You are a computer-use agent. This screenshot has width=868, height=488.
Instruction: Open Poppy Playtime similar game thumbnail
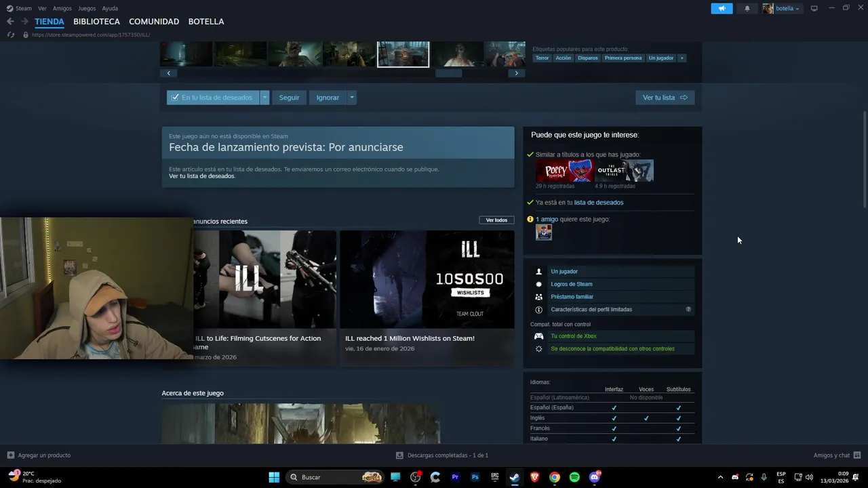tap(565, 171)
